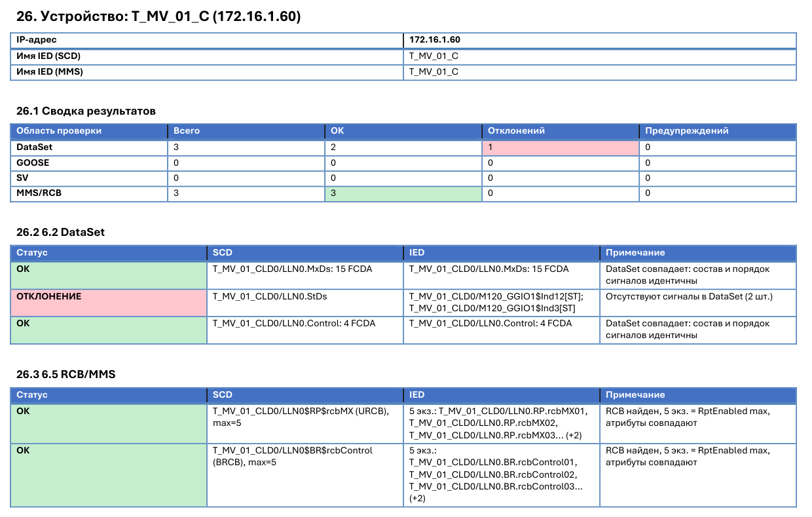Click the GOOSE row label
The image size is (812, 517).
click(x=89, y=163)
